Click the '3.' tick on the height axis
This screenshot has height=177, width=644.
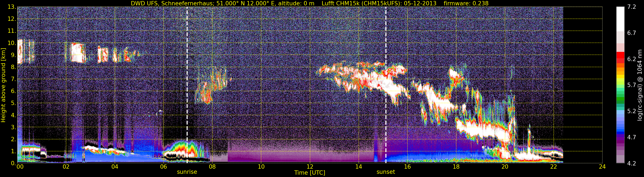tap(13, 127)
